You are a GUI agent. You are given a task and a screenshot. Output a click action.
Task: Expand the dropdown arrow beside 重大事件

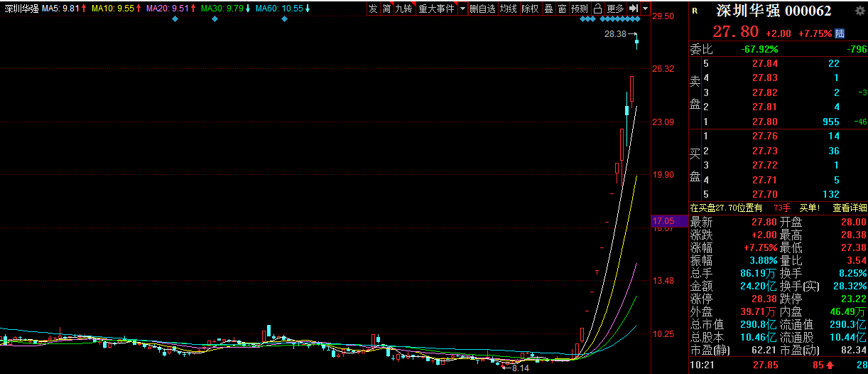click(x=462, y=9)
